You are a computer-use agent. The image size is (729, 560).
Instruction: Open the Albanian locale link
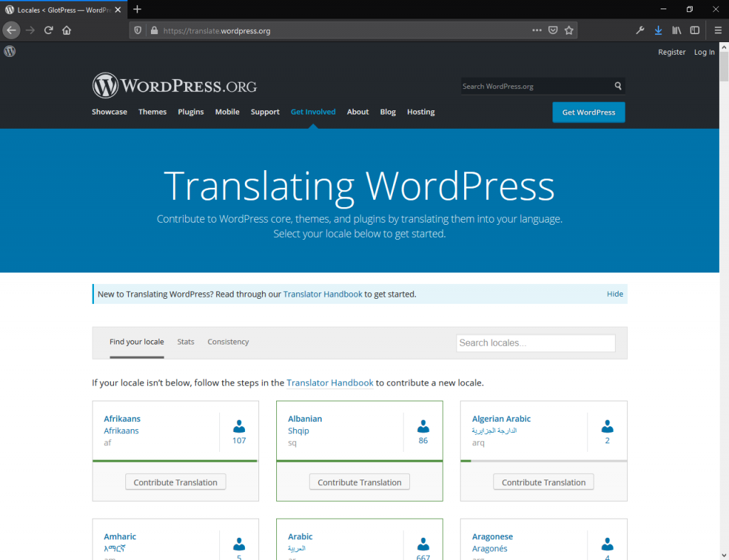pos(305,418)
